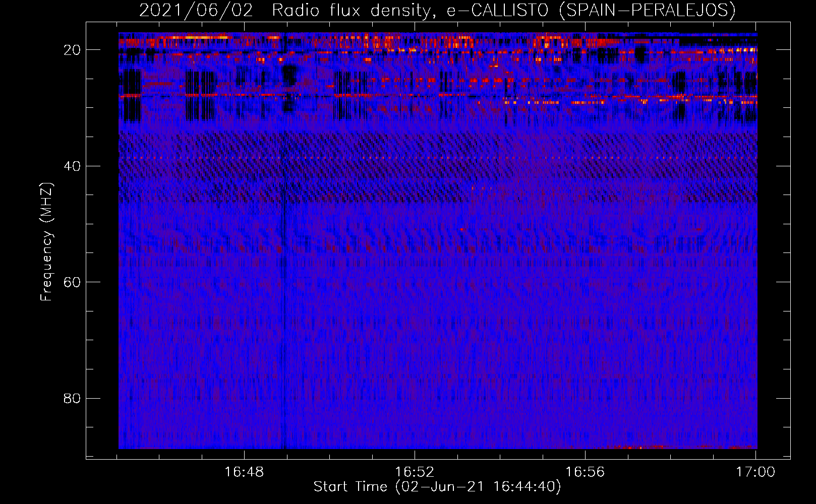Click the 60 MHz frequency tick label

pyautogui.click(x=72, y=282)
